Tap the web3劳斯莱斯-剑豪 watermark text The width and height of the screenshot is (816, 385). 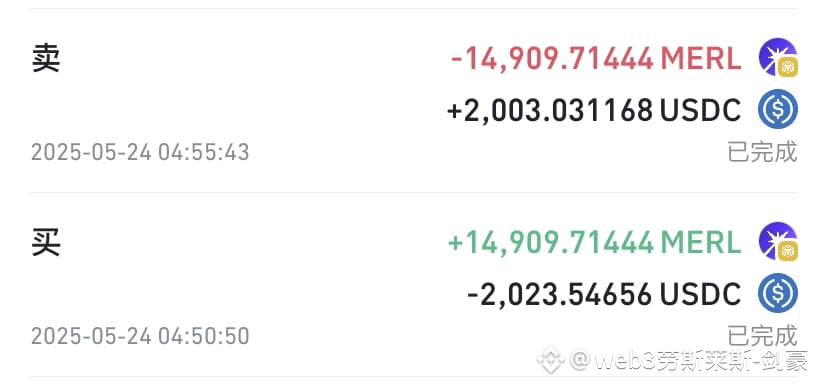688,361
